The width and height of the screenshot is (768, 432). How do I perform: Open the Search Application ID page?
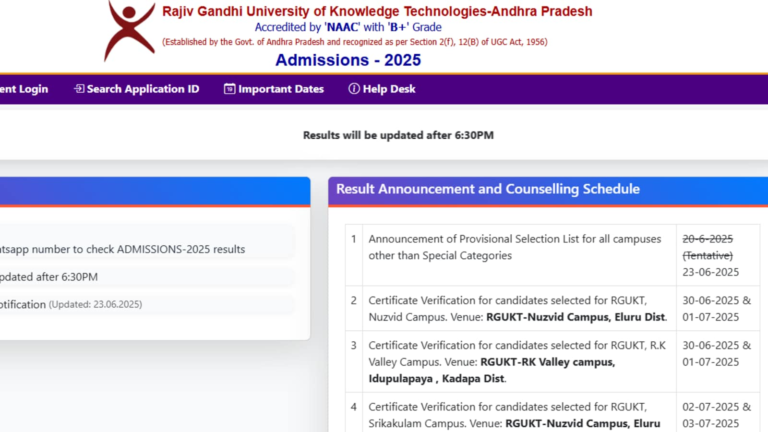pos(142,89)
